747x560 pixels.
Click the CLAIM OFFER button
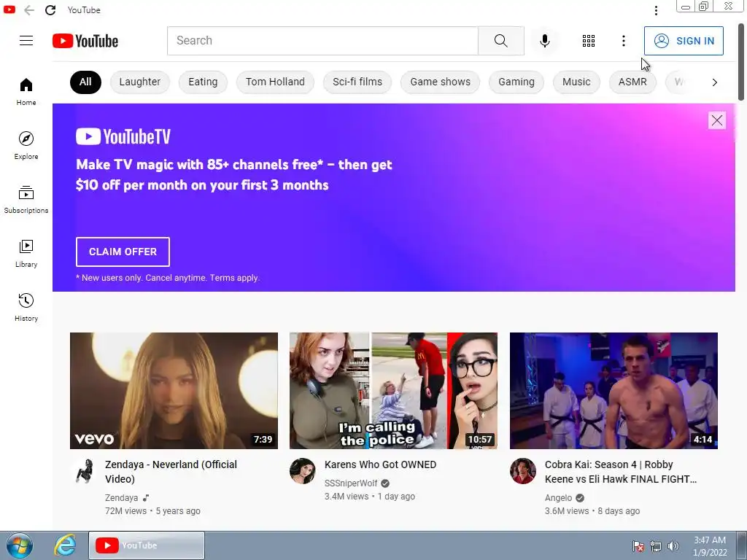point(123,252)
